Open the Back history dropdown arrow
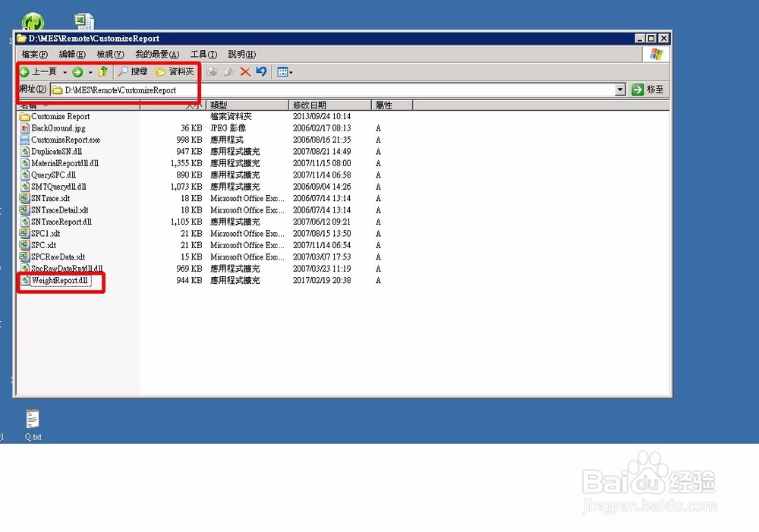Viewport: 759px width, 532px height. pyautogui.click(x=65, y=73)
